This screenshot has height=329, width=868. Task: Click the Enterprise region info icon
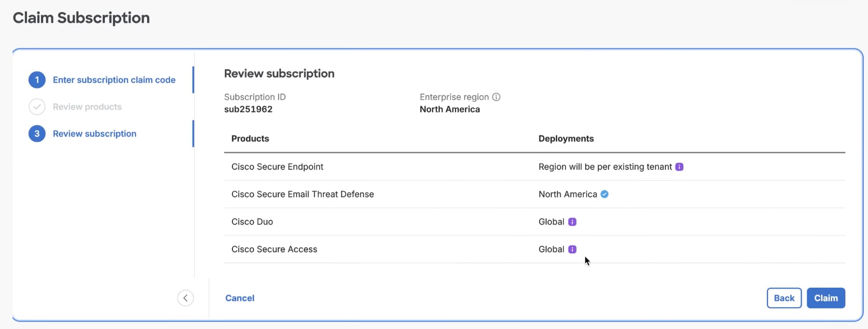(496, 97)
